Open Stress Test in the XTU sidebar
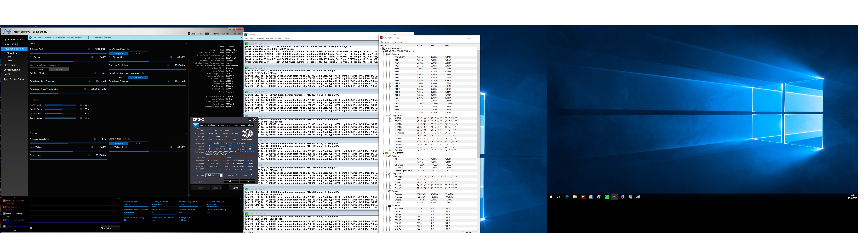Screen dimensions: 868x233 pyautogui.click(x=10, y=65)
